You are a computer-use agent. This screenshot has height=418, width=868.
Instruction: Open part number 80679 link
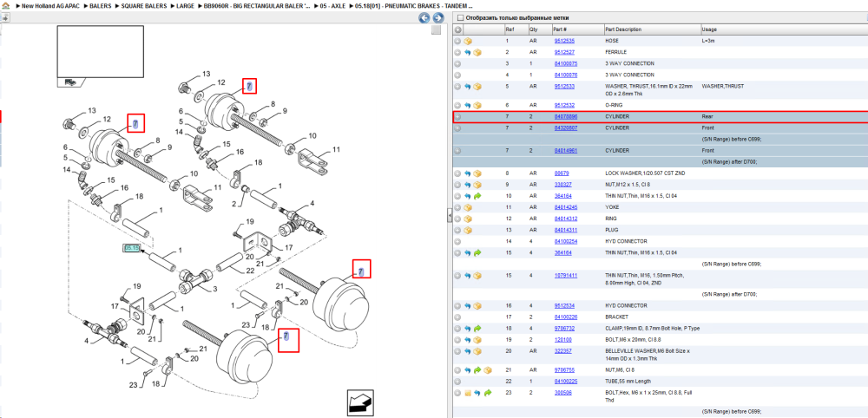pos(562,173)
